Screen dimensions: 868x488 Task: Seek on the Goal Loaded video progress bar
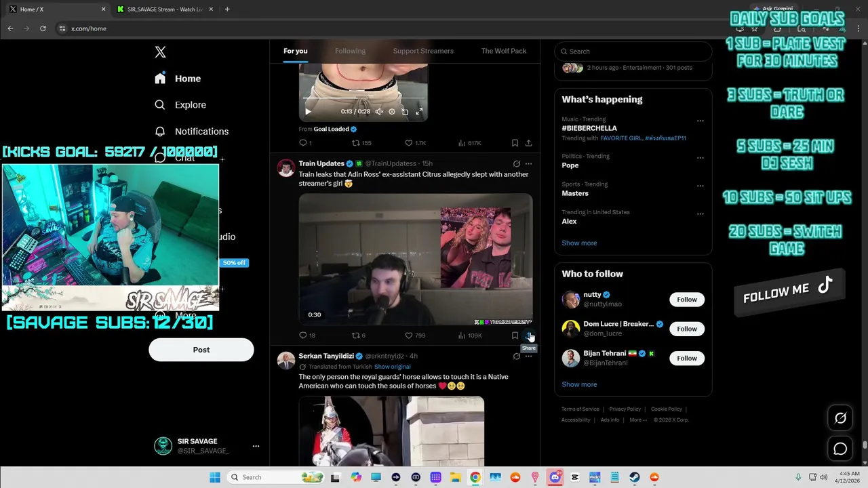point(363,99)
